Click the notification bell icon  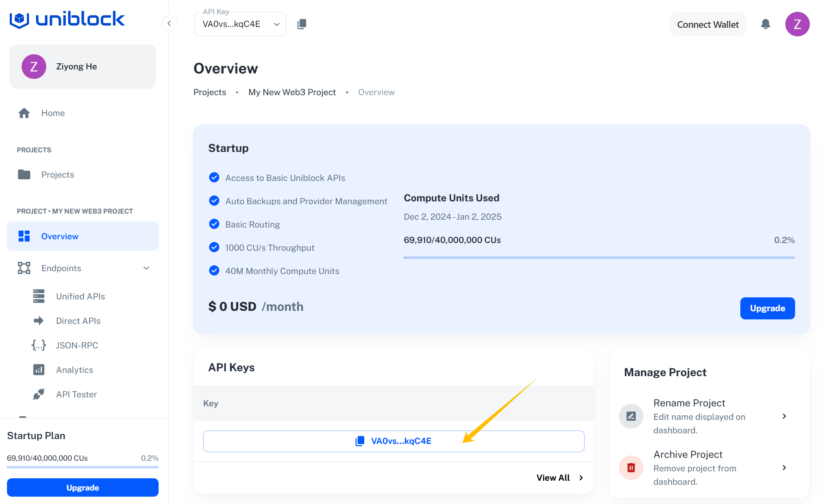pos(766,24)
